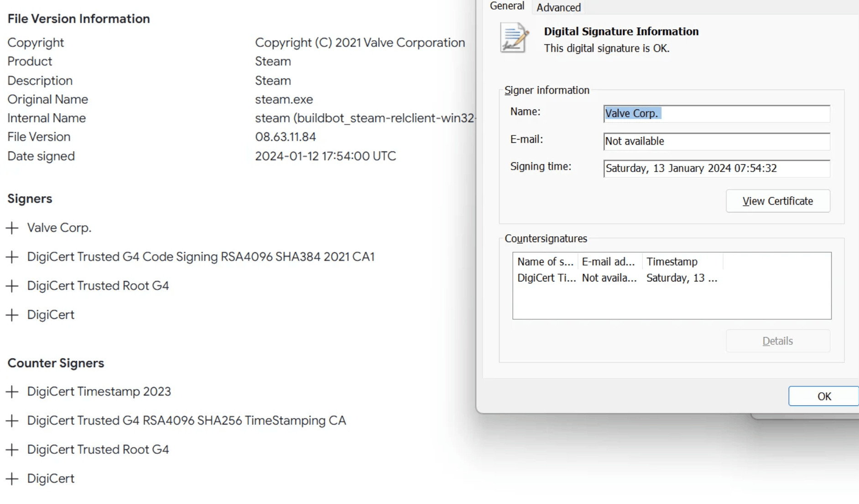Click the internal name steam (buildbot... value
The width and height of the screenshot is (859, 504).
pyautogui.click(x=365, y=118)
